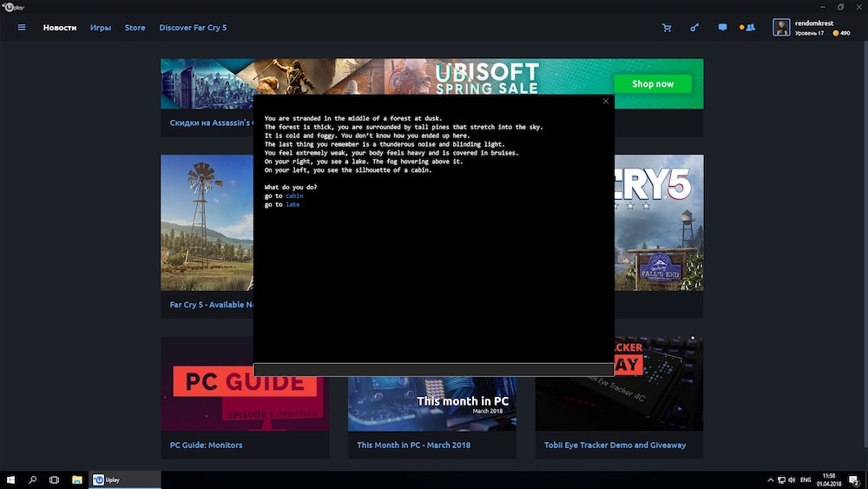
Task: Minimize the Uplay window
Action: [x=823, y=7]
